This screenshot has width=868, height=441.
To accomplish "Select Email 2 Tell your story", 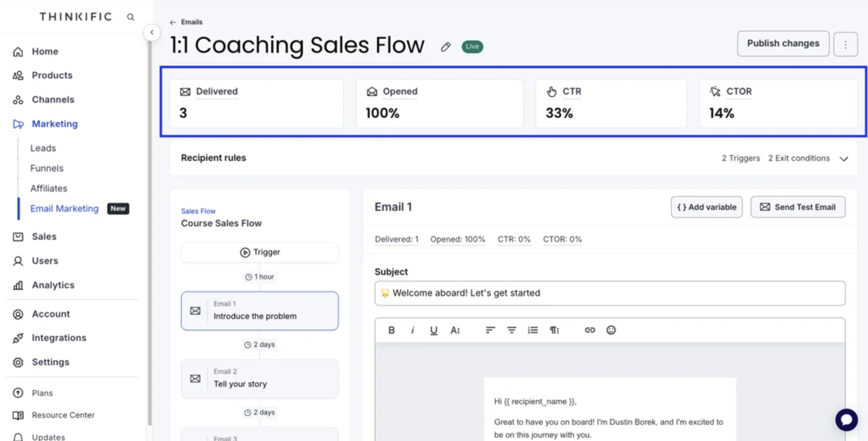I will tap(260, 379).
